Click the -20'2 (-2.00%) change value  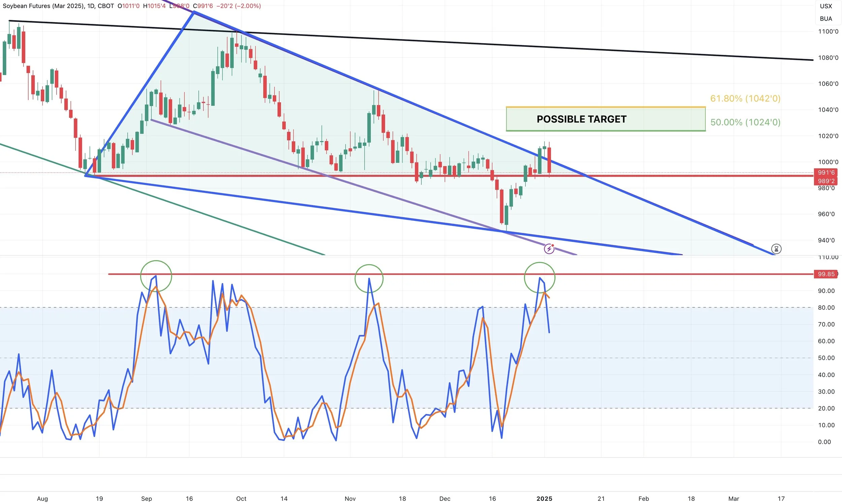click(x=238, y=6)
